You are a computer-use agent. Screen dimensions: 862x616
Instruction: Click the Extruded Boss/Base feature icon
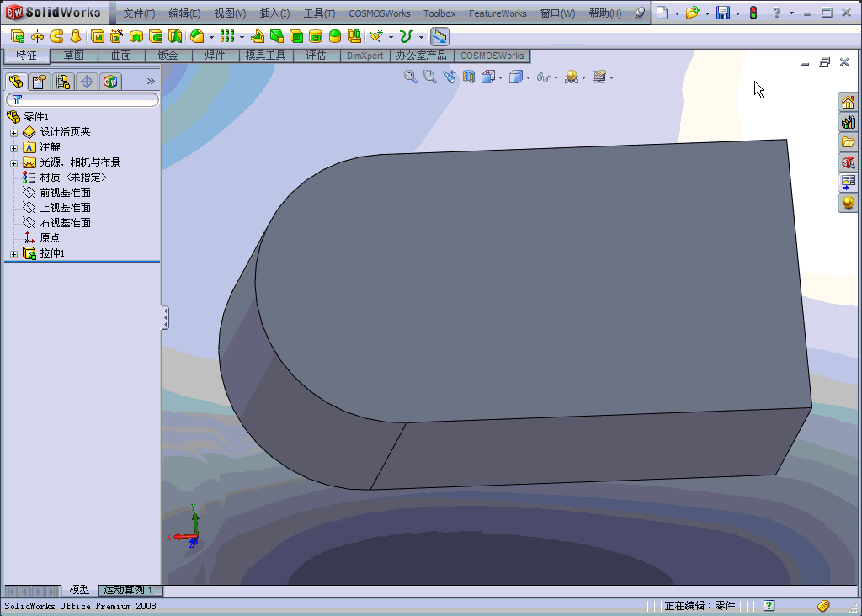tap(18, 36)
